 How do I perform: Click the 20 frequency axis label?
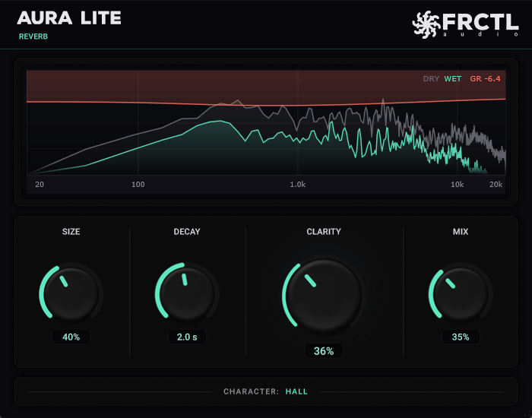tap(40, 184)
